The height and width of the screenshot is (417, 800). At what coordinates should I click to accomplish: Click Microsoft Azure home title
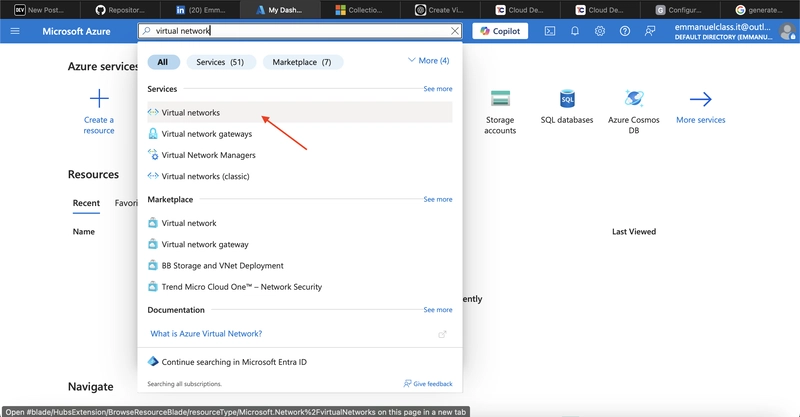(x=76, y=31)
